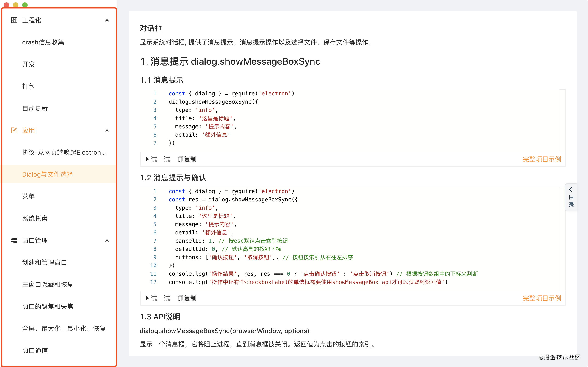Select Dialog与文件选择 sidebar item
The height and width of the screenshot is (367, 588).
(47, 174)
